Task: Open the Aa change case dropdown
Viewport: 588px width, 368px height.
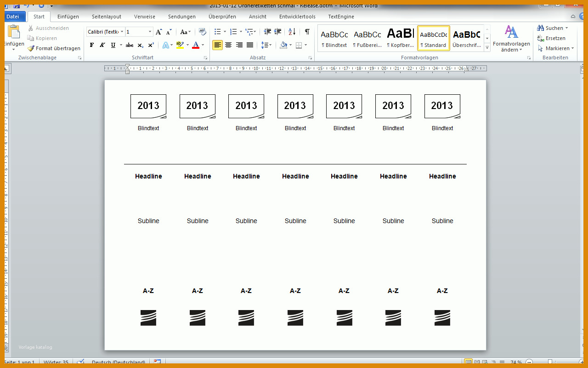Action: coord(186,32)
